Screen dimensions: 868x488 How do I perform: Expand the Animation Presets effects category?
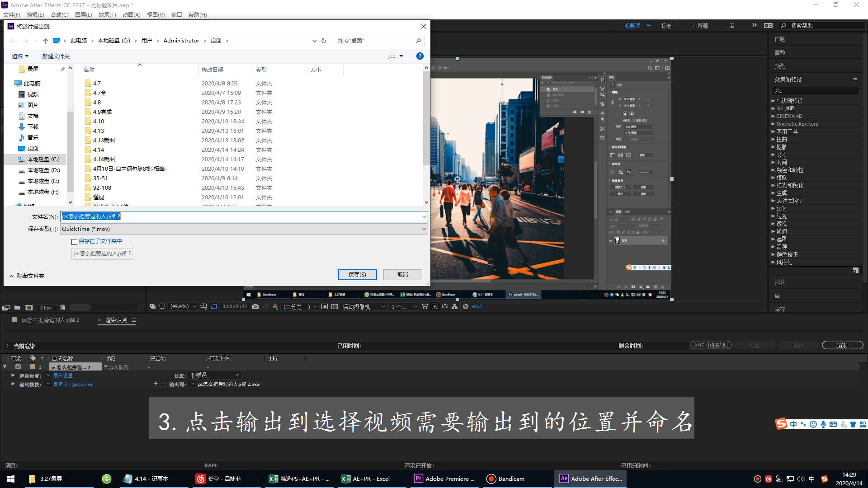tap(773, 101)
